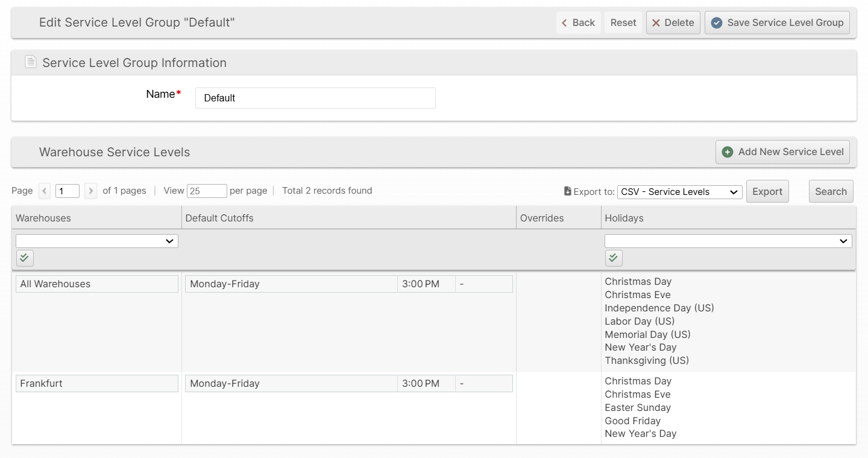
Task: Sort by the Default Cutoffs column header
Action: pyautogui.click(x=219, y=218)
